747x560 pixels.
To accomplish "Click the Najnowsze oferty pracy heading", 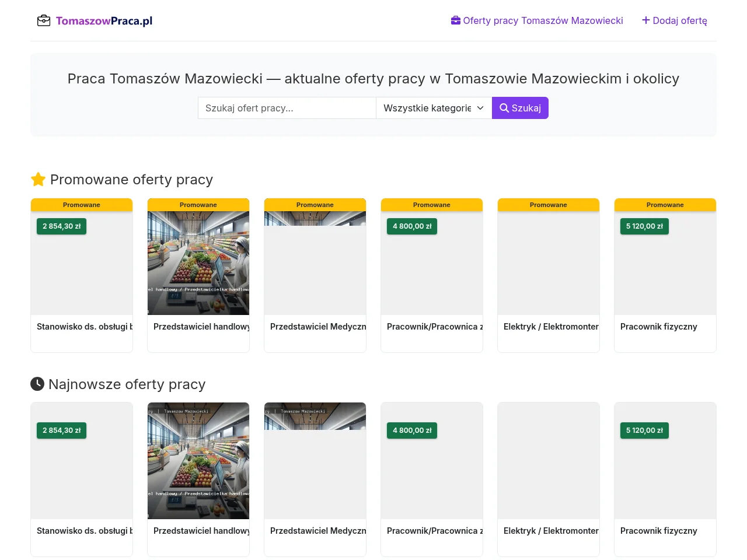I will 127,384.
